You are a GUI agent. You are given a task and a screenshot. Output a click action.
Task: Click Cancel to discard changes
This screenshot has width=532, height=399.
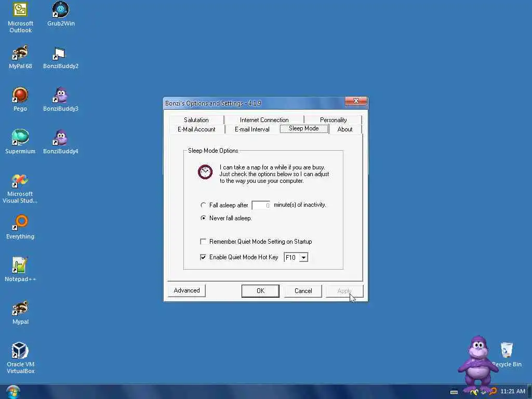pyautogui.click(x=303, y=291)
